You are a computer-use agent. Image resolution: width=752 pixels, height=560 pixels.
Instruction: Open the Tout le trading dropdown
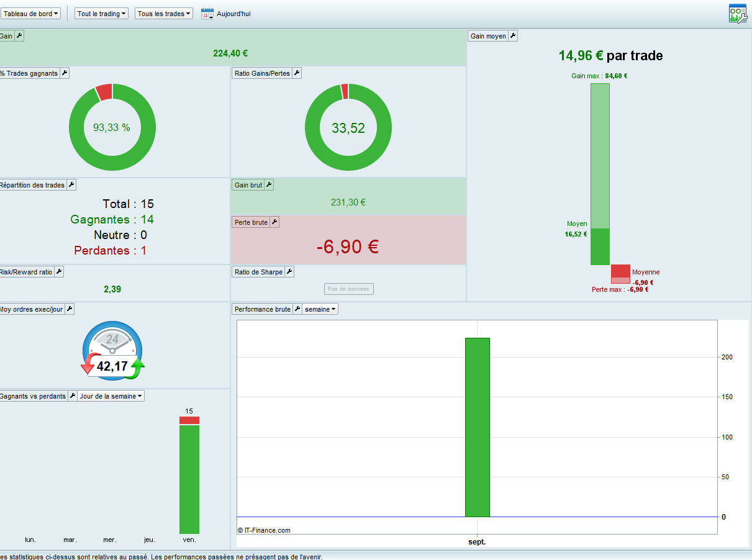pyautogui.click(x=102, y=14)
